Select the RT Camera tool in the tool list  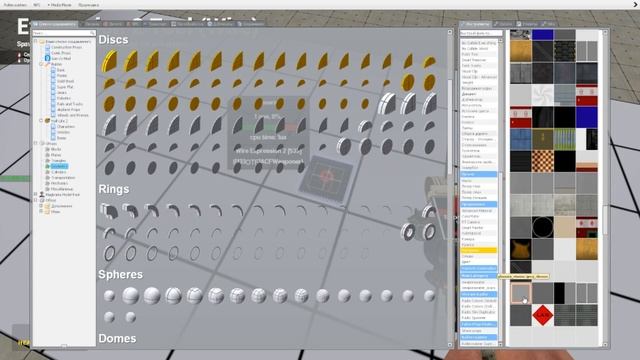click(x=478, y=222)
